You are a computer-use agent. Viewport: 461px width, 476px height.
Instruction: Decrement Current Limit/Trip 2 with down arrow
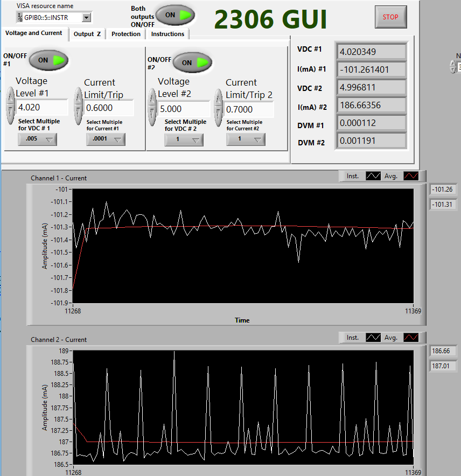coord(218,117)
